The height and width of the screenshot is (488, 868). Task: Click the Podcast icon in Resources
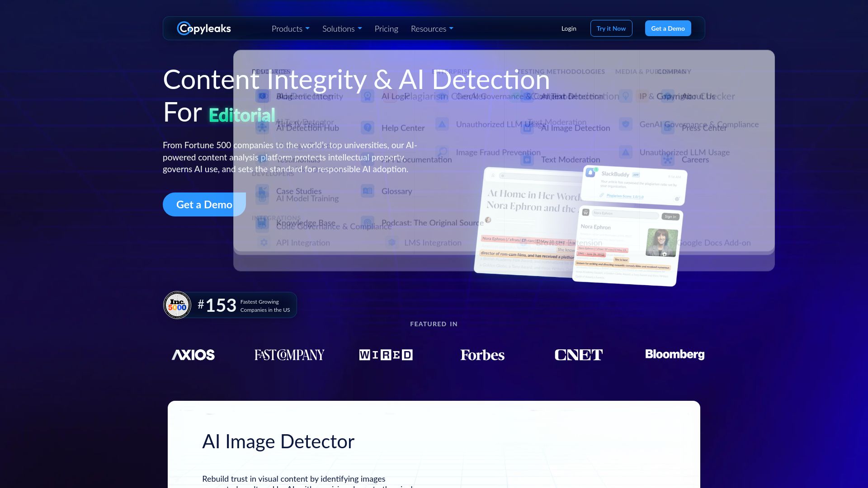(x=368, y=223)
